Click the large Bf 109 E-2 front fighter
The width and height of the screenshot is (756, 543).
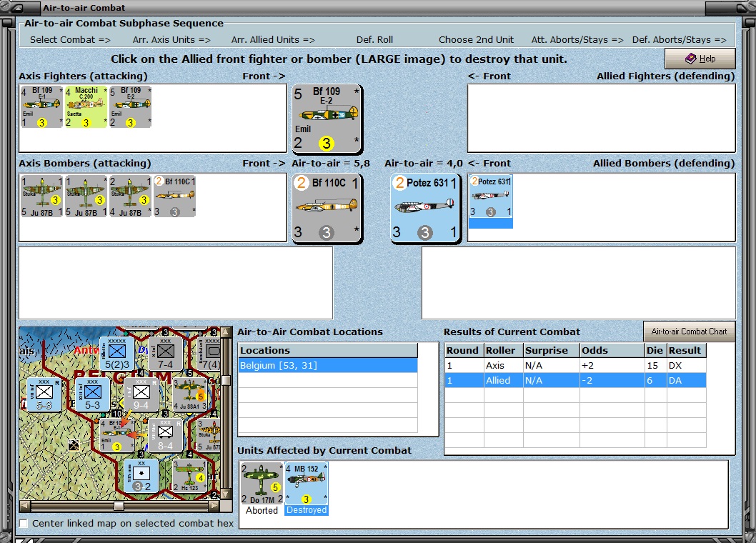pyautogui.click(x=327, y=119)
